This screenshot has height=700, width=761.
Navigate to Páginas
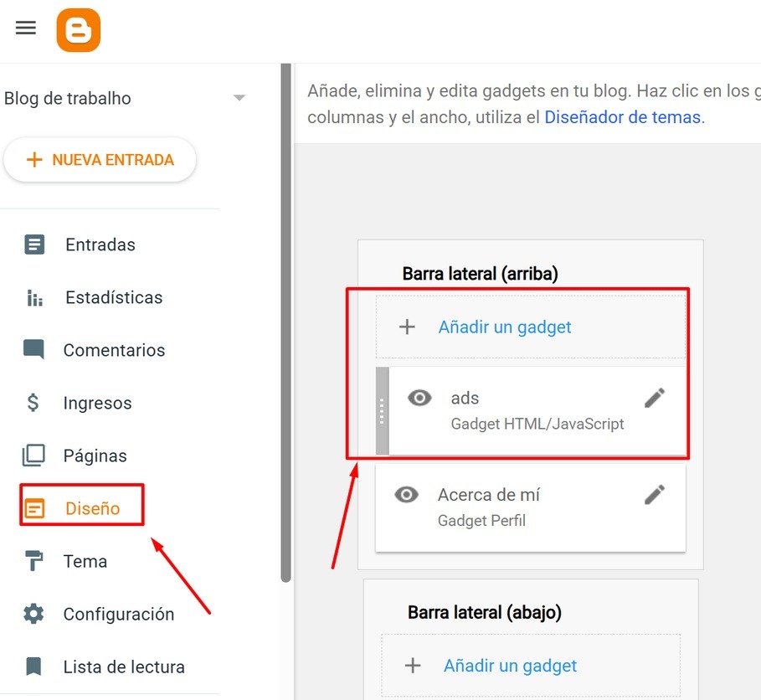coord(95,456)
